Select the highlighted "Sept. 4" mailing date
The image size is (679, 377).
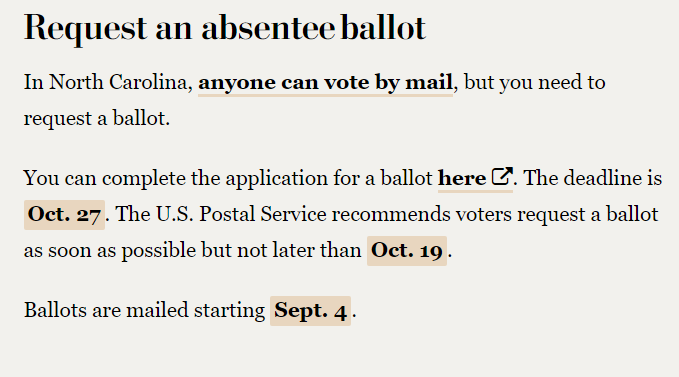310,311
